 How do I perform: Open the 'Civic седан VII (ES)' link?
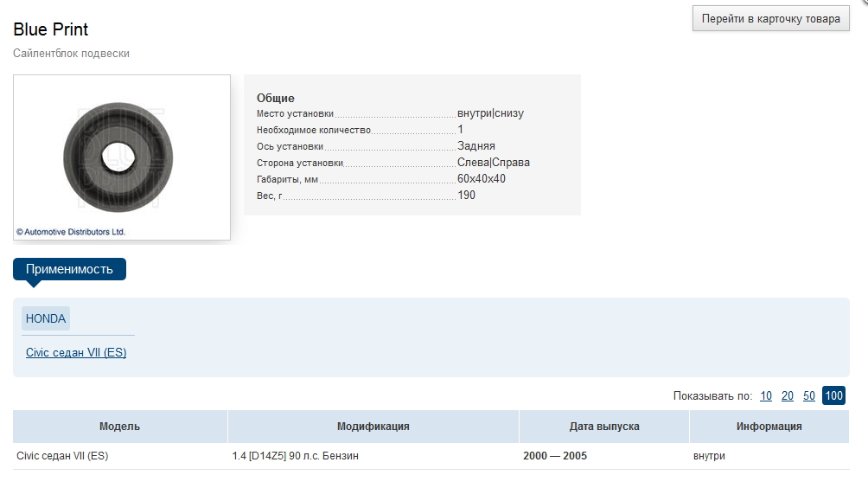pyautogui.click(x=76, y=352)
